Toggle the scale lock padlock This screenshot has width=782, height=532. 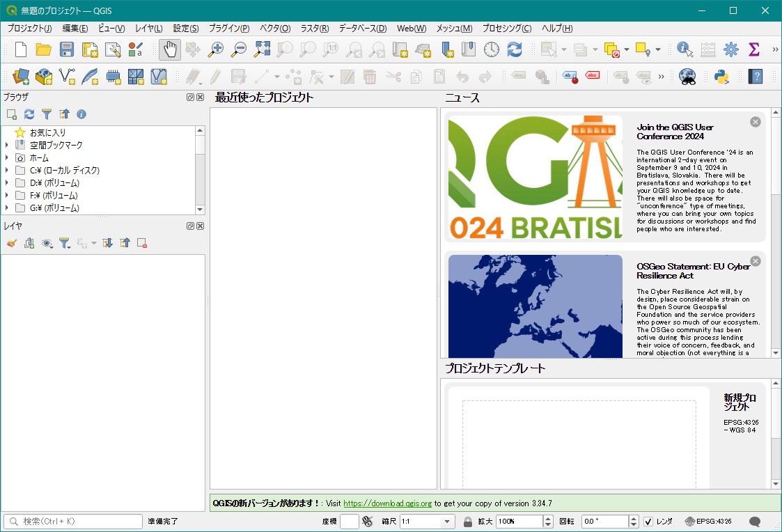coord(467,522)
